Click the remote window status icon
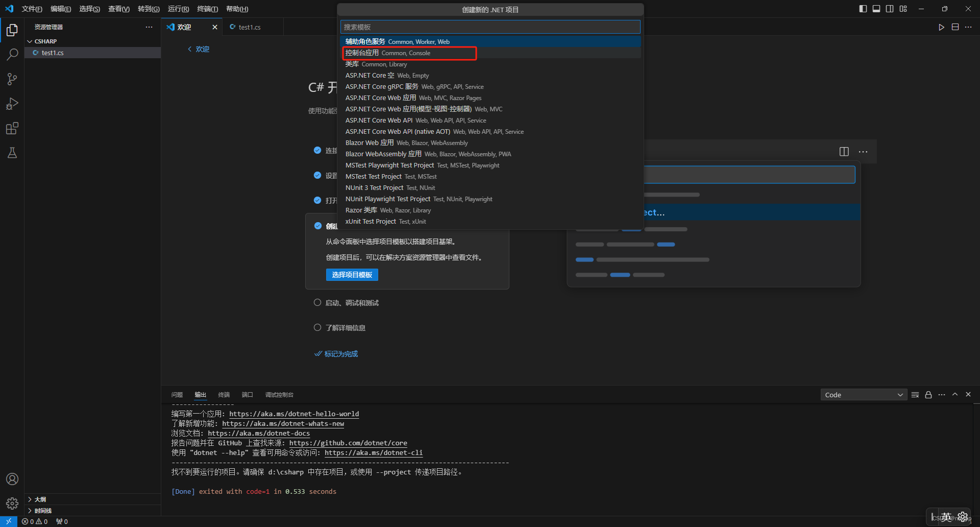This screenshot has height=527, width=980. (x=9, y=521)
